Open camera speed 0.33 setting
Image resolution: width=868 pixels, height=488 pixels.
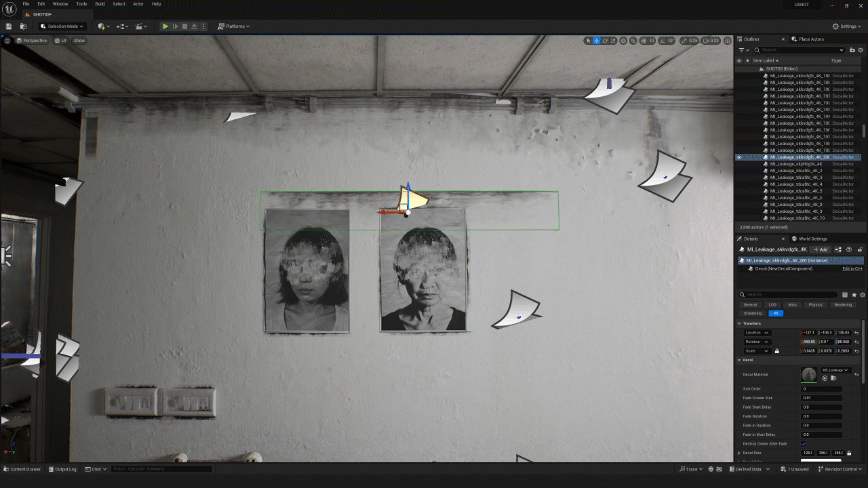(x=711, y=41)
